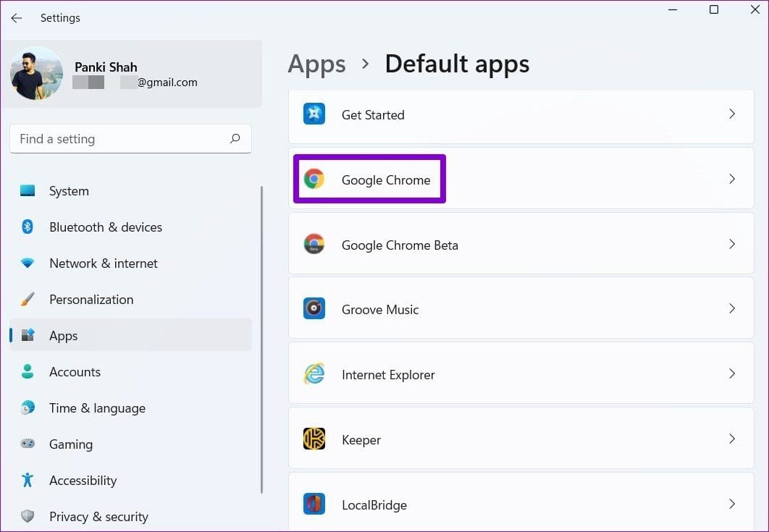
Task: Expand the Groove Music row chevron
Action: (x=732, y=308)
